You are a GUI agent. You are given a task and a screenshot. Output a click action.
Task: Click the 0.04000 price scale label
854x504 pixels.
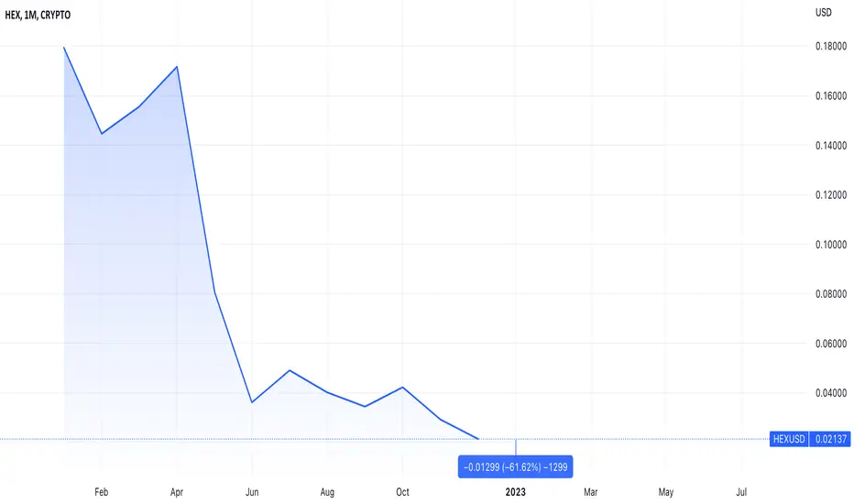pyautogui.click(x=830, y=393)
